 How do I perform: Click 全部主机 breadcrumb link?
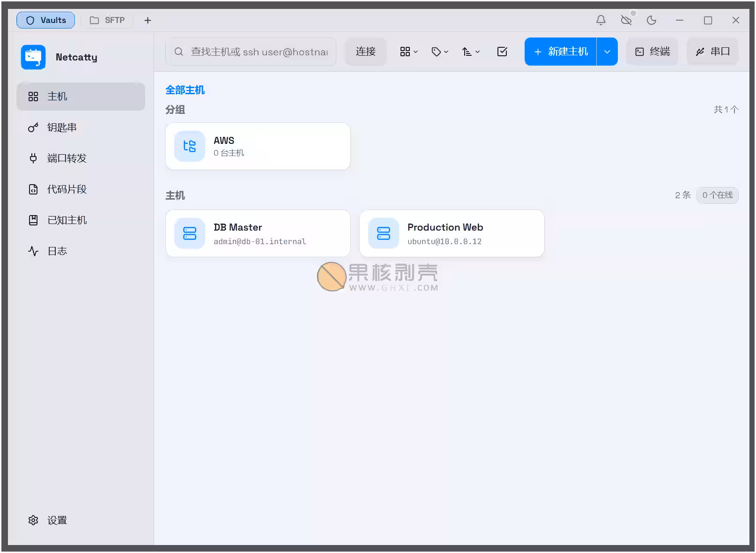point(185,90)
